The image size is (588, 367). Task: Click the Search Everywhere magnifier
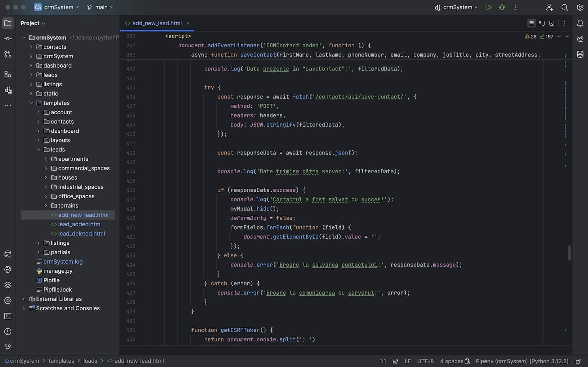564,7
